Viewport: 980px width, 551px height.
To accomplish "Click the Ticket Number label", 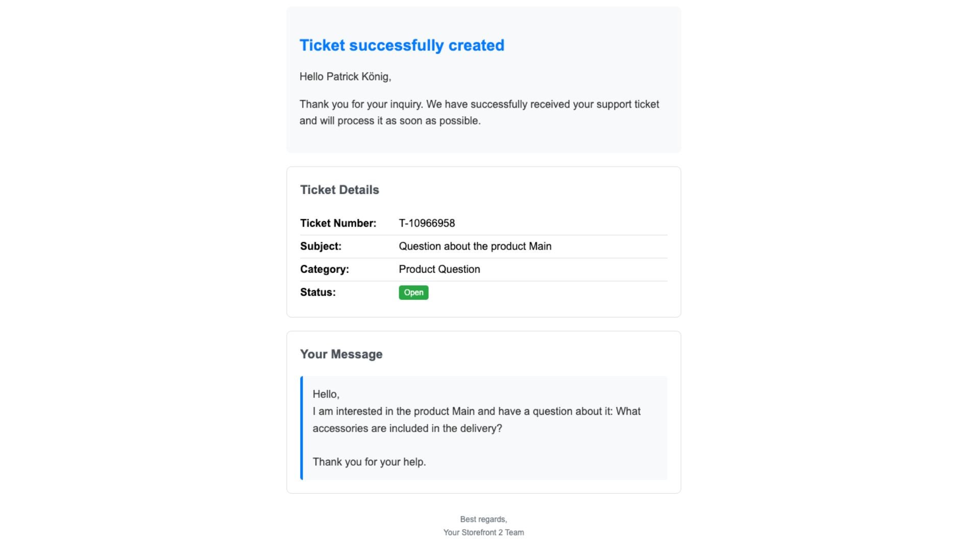I will point(338,223).
